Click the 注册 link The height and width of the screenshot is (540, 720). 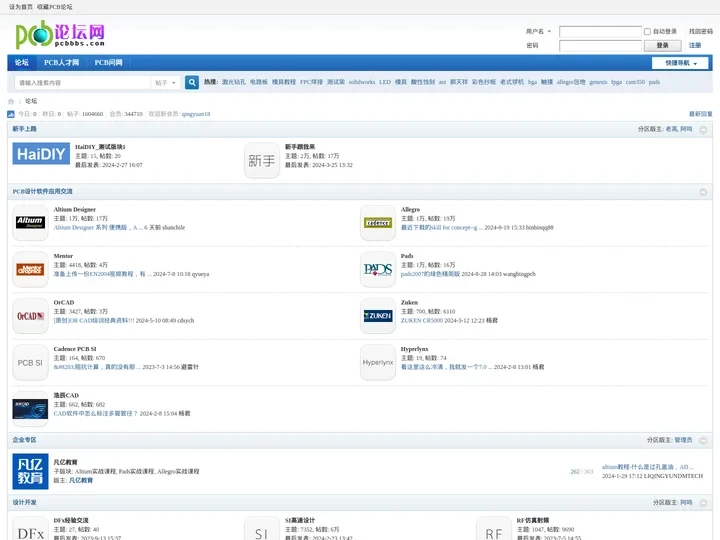[695, 45]
